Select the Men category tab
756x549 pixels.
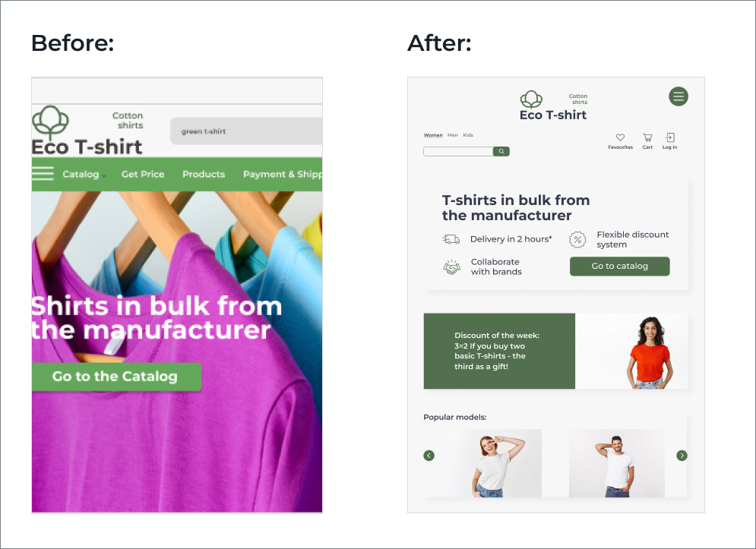coord(452,135)
